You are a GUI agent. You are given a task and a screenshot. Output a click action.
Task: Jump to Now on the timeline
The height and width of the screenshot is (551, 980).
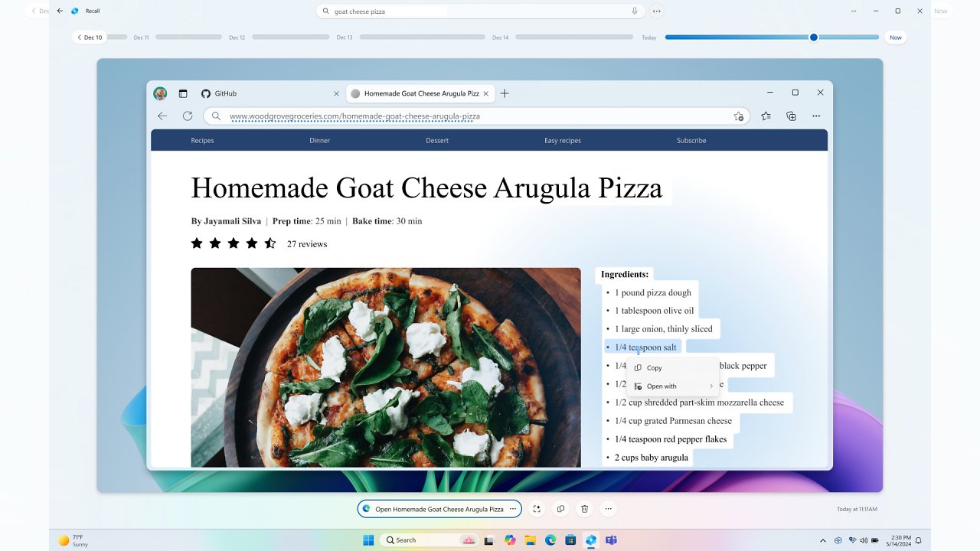click(895, 37)
